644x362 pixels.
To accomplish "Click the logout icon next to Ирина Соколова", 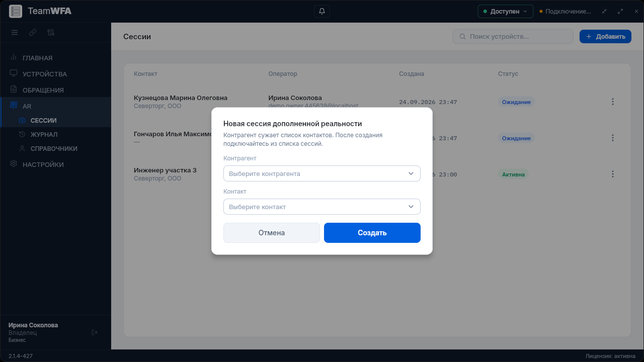I will pyautogui.click(x=95, y=332).
